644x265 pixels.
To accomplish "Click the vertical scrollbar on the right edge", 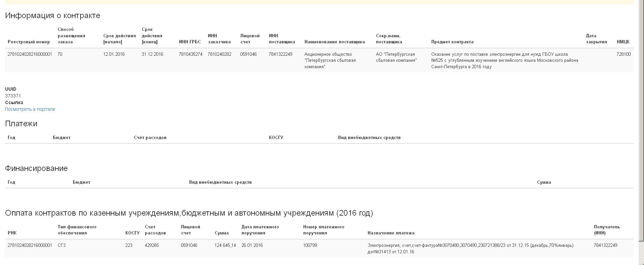I will click(641, 121).
